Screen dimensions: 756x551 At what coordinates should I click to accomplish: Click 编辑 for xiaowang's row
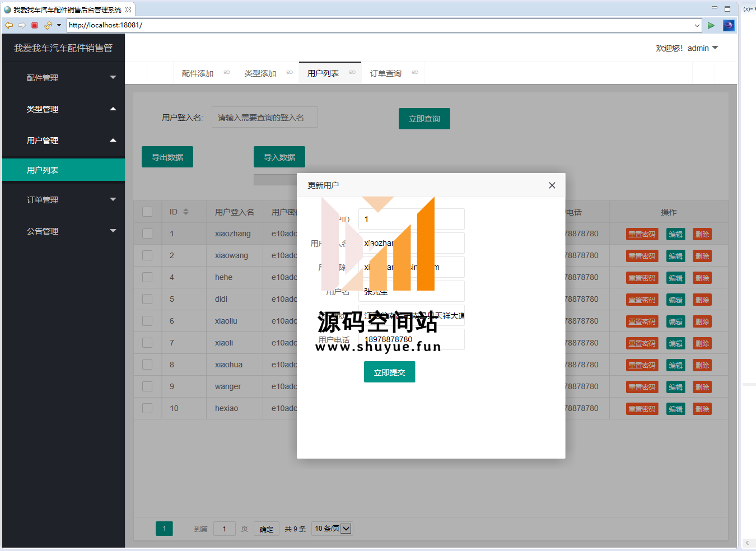click(676, 256)
